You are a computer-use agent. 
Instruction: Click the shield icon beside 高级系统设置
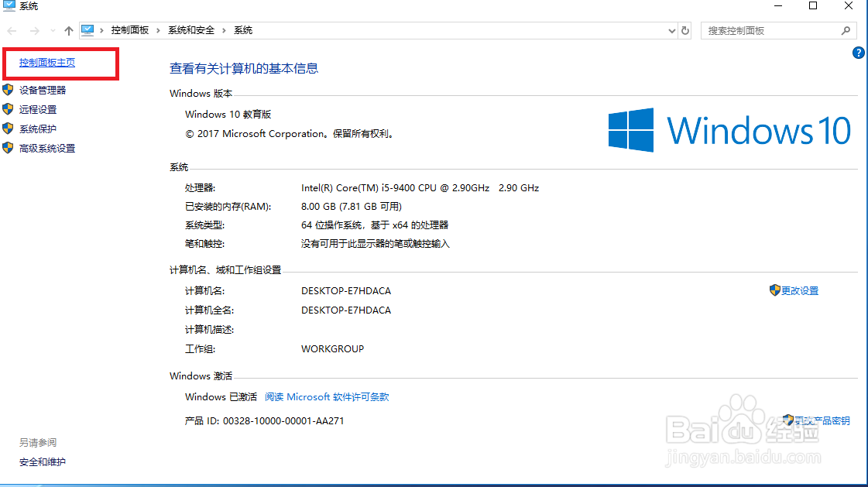tap(8, 148)
